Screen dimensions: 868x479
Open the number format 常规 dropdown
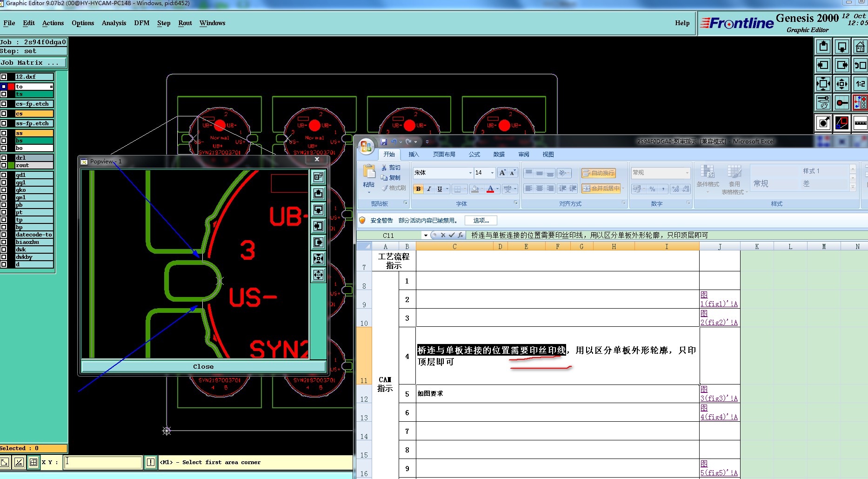tap(687, 173)
